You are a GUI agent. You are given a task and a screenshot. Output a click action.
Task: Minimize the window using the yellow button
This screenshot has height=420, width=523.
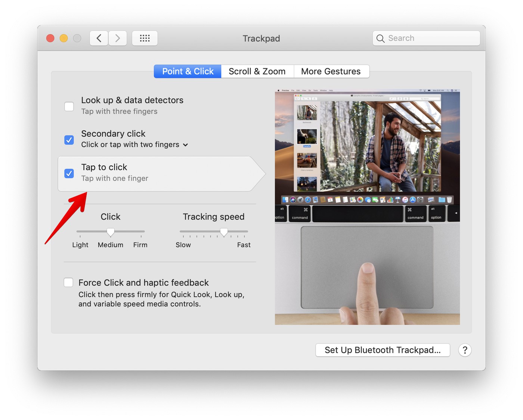click(64, 38)
